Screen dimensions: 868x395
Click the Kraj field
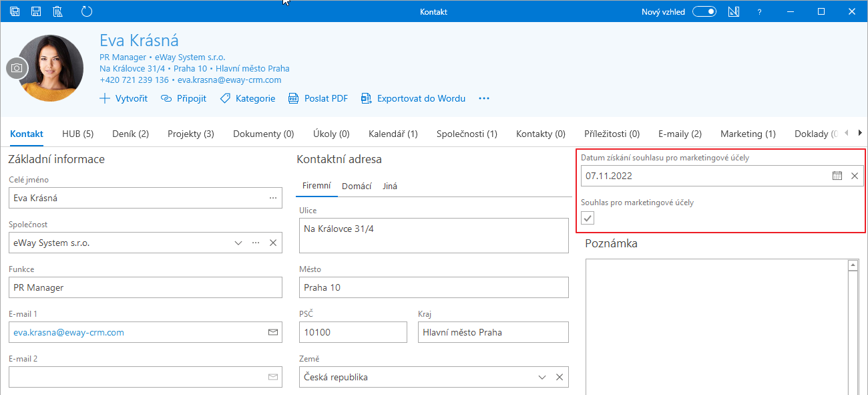pos(493,332)
